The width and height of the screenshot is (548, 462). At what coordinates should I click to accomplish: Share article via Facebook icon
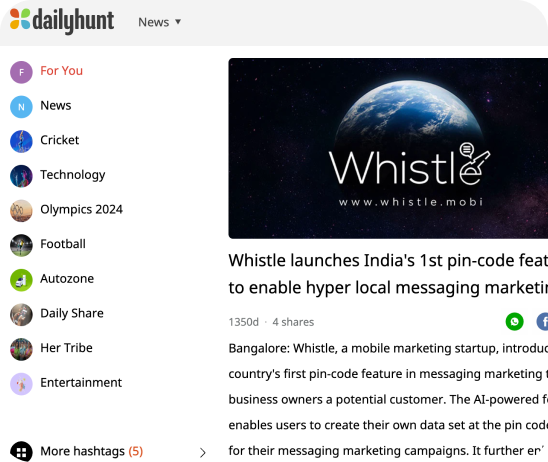pyautogui.click(x=542, y=321)
